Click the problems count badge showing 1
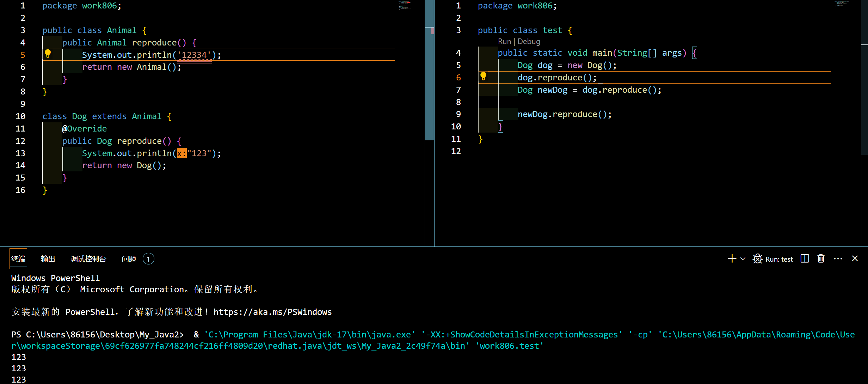The height and width of the screenshot is (384, 868). [x=148, y=259]
